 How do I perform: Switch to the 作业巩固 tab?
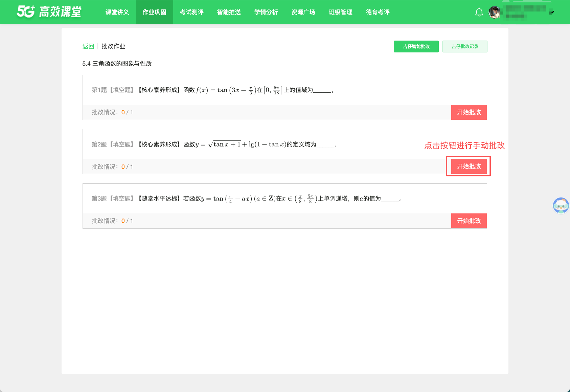[x=155, y=12]
